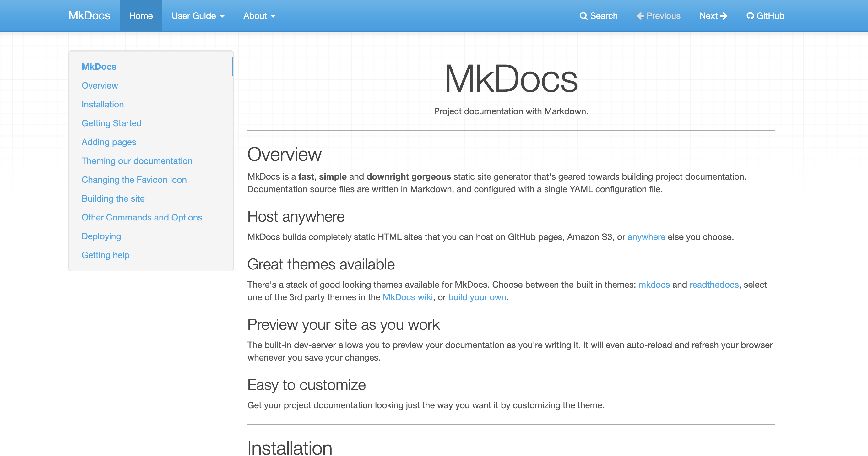The width and height of the screenshot is (868, 456).
Task: Jump to Theming our documentation section
Action: click(x=137, y=161)
